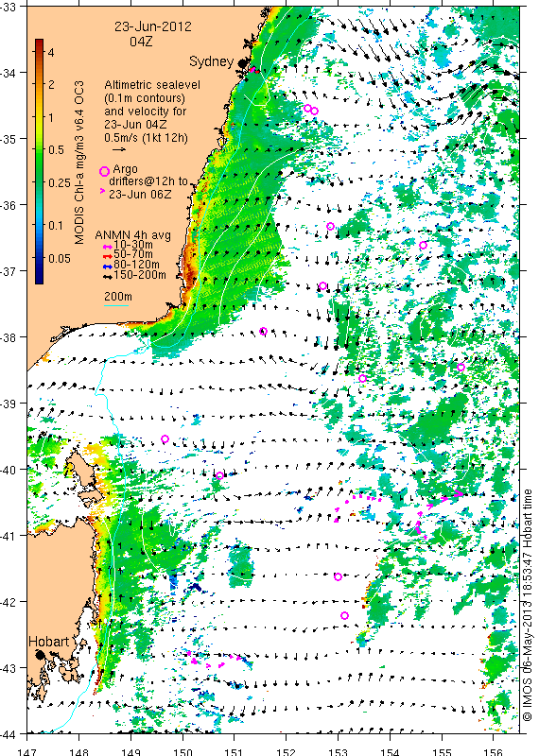Click the red 50-70m arrow legend symbol
This screenshot has width=539, height=756.
[x=108, y=255]
